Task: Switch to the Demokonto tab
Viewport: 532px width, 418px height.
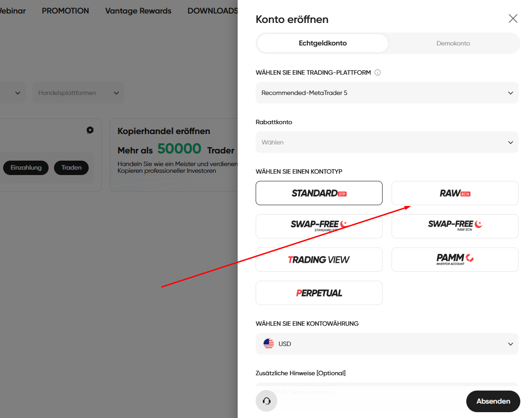Action: point(453,44)
